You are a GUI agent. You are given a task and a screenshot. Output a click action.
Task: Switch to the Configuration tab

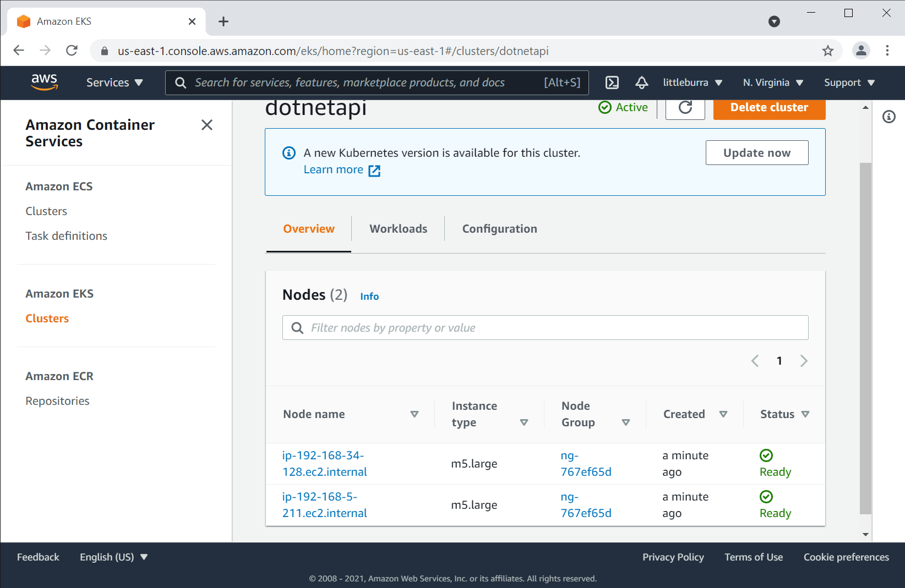tap(499, 229)
